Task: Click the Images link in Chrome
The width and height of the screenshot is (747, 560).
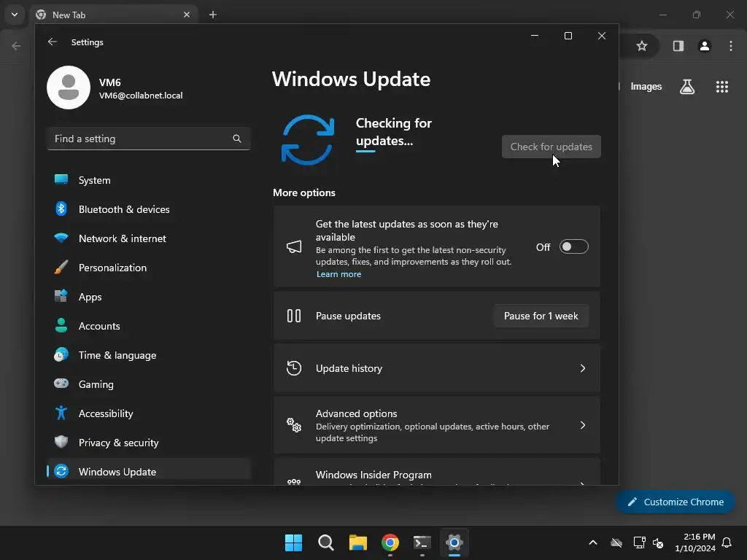Action: [646, 86]
